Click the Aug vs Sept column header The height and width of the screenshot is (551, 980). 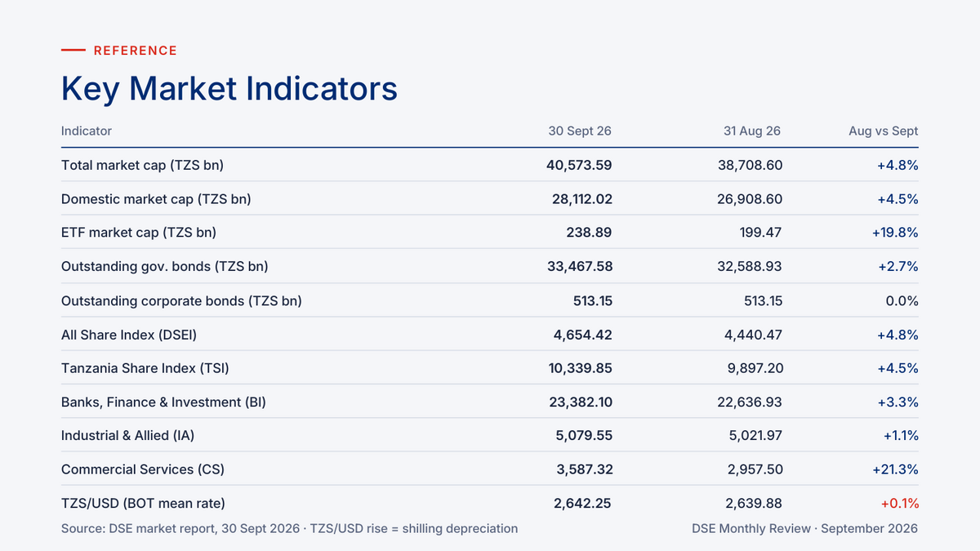[x=884, y=131]
